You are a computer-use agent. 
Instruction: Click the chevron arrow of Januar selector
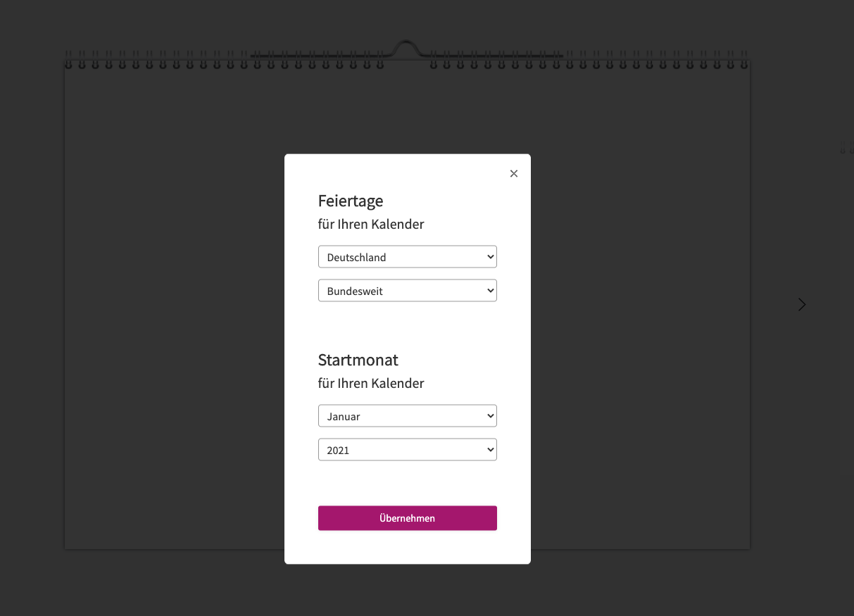pos(491,416)
